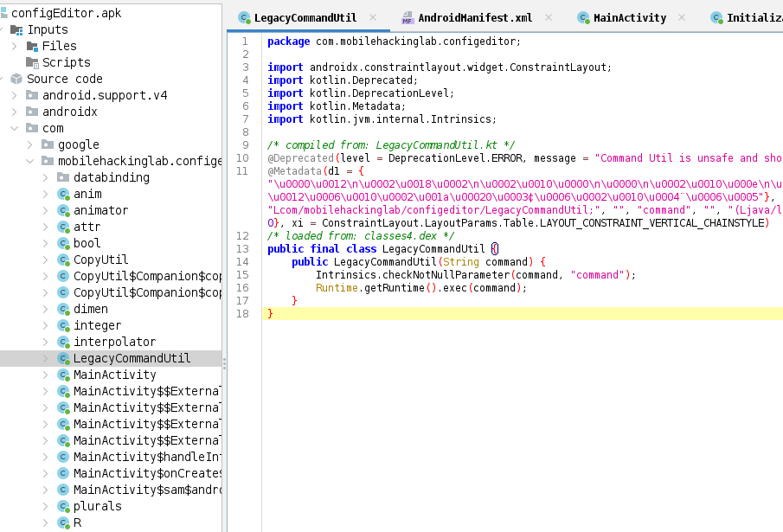
Task: Collapse the com package
Action: click(x=15, y=128)
